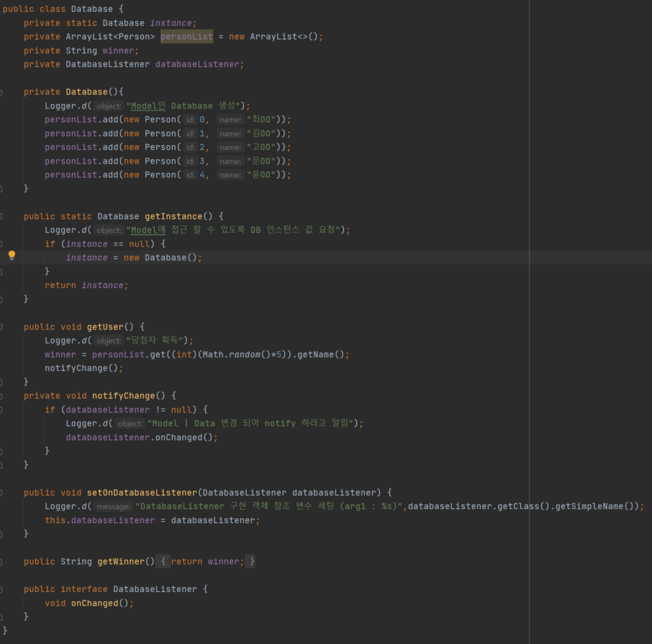Collapse the notifyChange() method declaration fold marker
This screenshot has width=652, height=644.
click(x=1, y=396)
